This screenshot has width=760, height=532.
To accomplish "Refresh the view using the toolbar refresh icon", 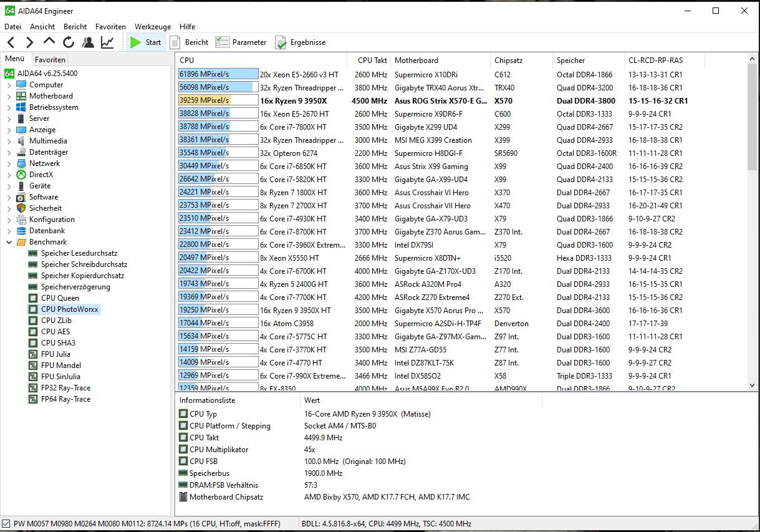I will pyautogui.click(x=69, y=42).
